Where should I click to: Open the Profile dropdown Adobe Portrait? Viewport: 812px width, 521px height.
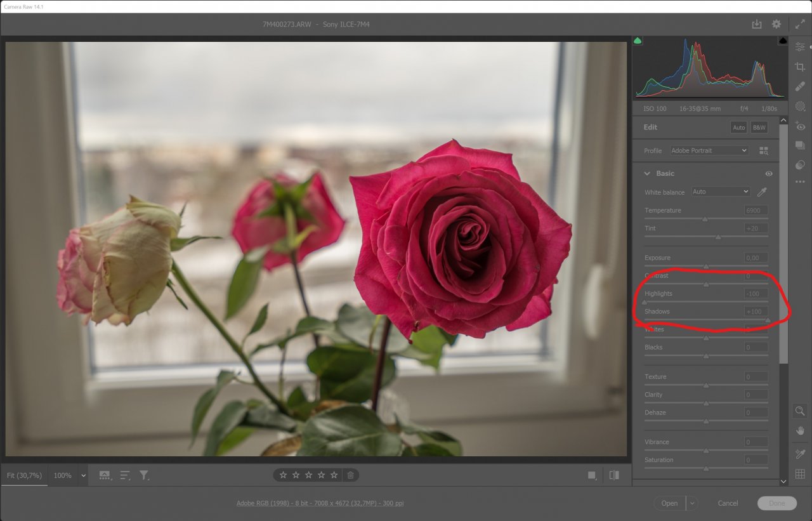click(709, 150)
